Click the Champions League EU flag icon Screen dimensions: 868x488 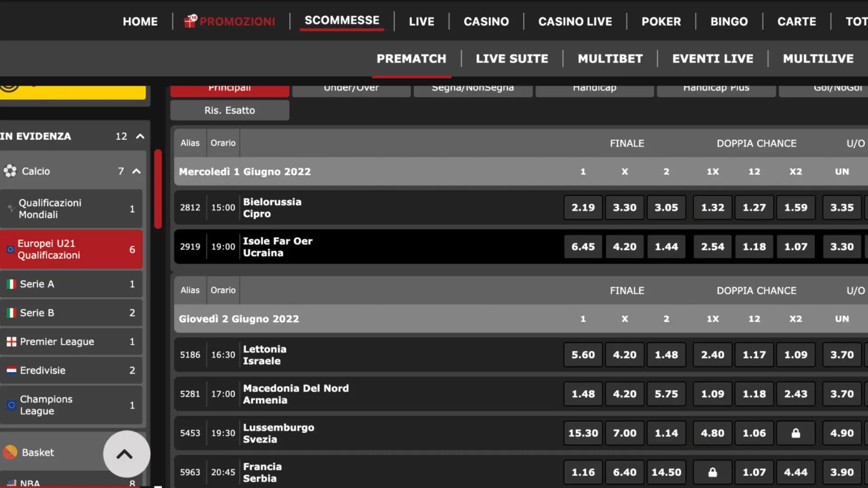pos(11,405)
